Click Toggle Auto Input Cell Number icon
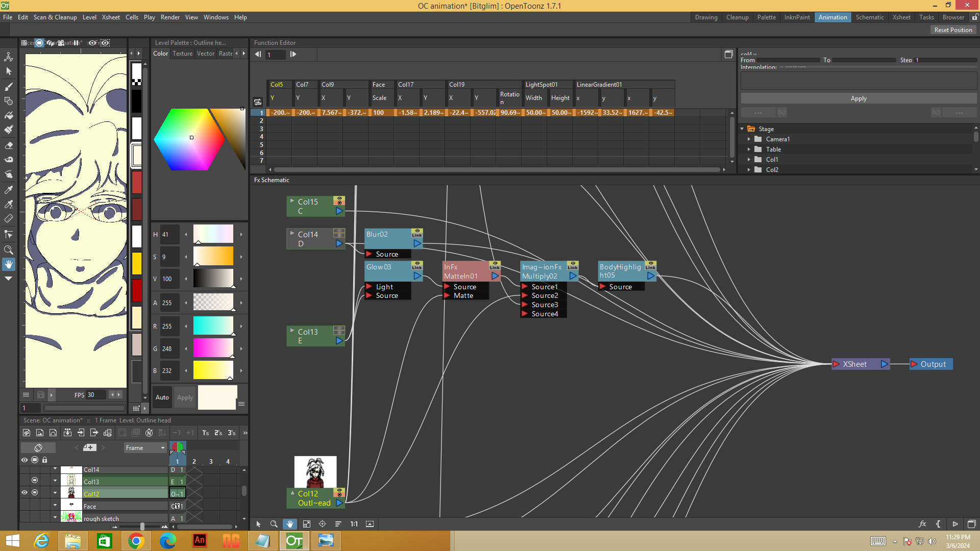Viewport: 980px width, 551px height. (149, 433)
